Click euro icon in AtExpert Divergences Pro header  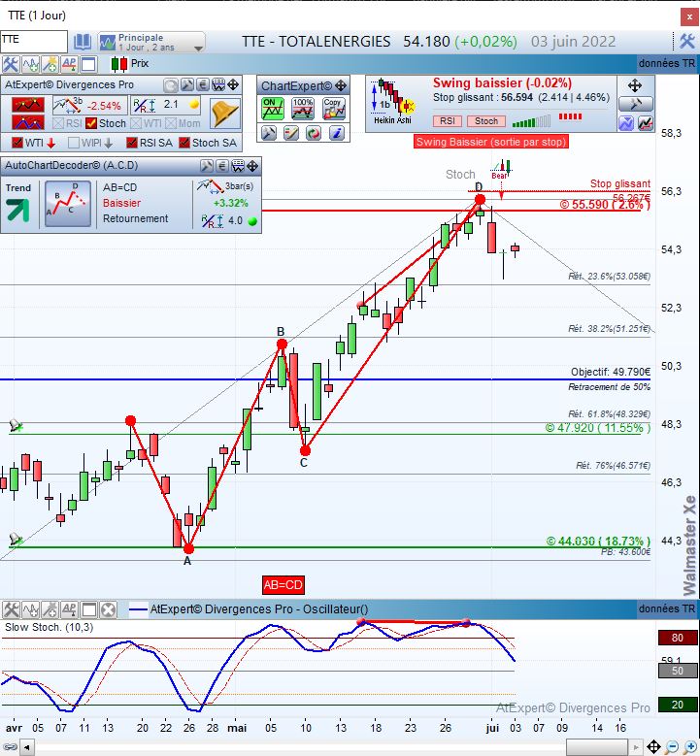(203, 85)
